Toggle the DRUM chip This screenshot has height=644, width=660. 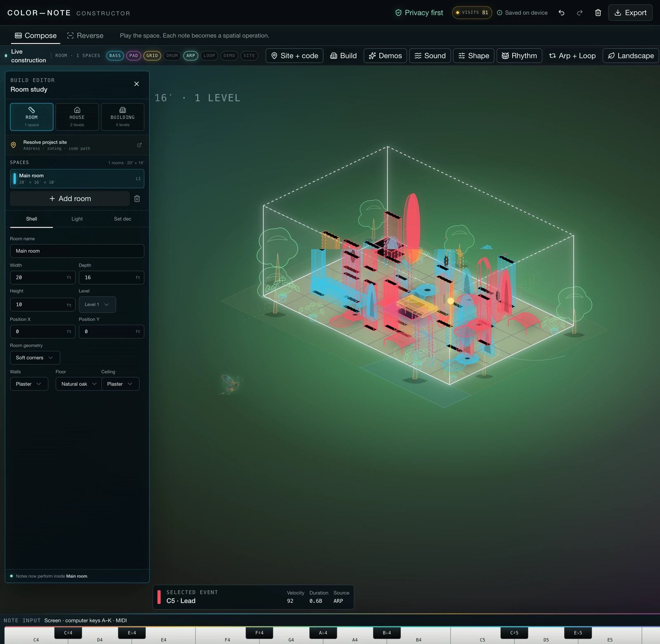172,56
